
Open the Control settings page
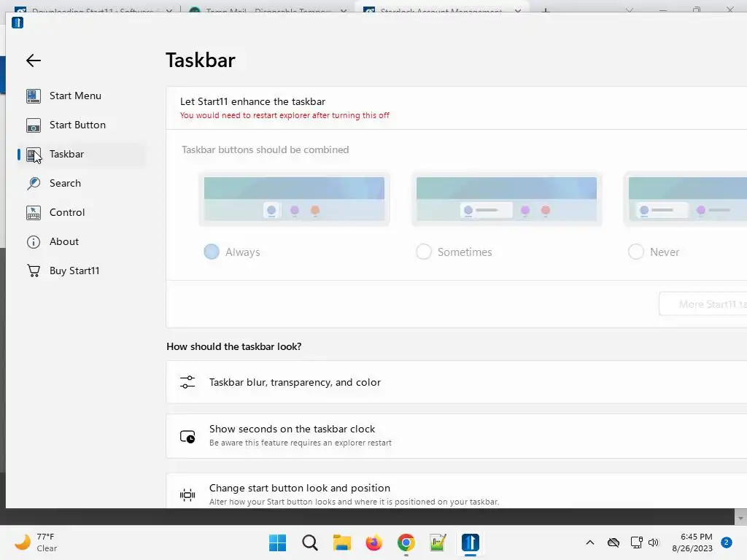tap(81, 212)
